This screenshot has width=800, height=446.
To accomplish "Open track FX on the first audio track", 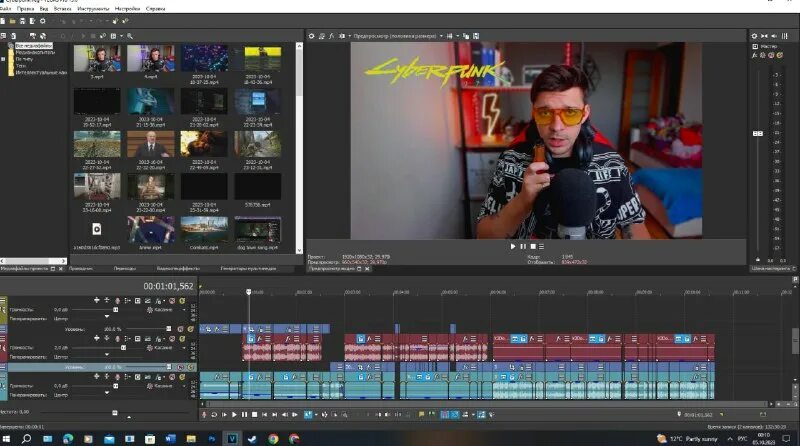I will (x=158, y=301).
